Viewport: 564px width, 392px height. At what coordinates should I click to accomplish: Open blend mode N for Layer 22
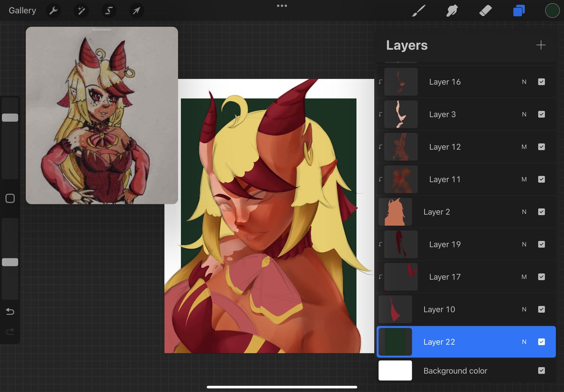pyautogui.click(x=524, y=342)
